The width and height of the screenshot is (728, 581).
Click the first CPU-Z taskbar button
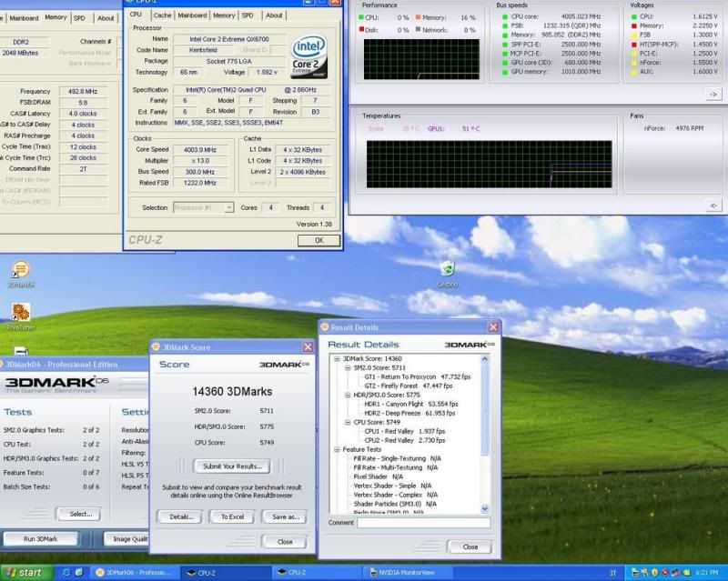[225, 573]
